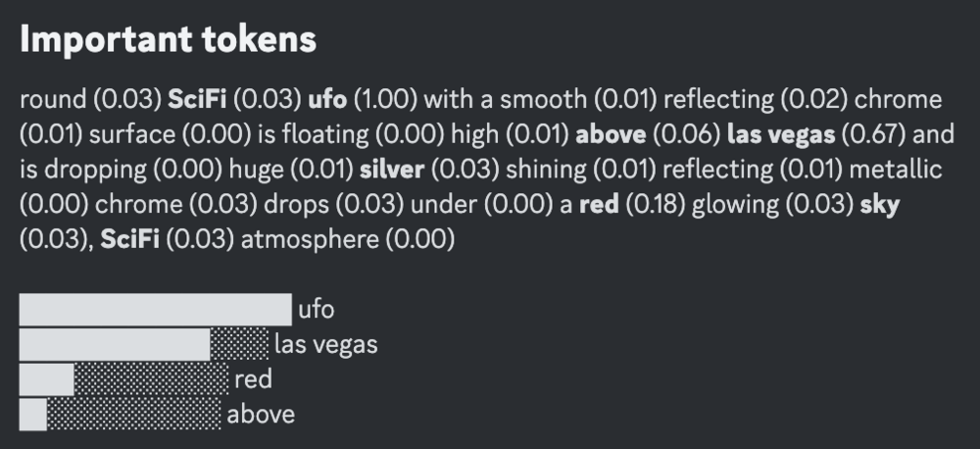This screenshot has width=980, height=449.
Task: Click the "Important tokens" heading
Action: [168, 39]
